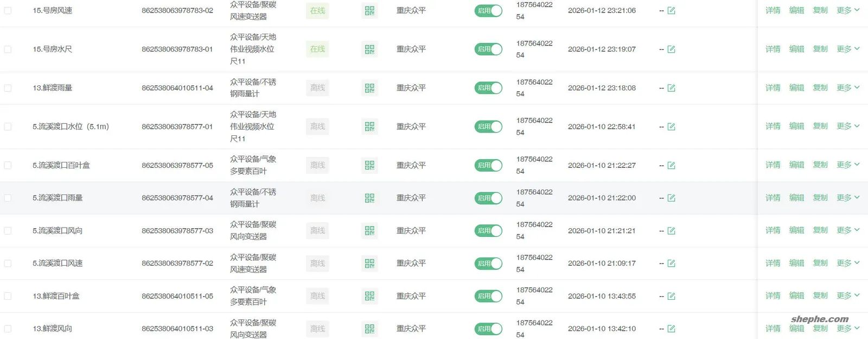Select checkbox for 5.流溪渡口水位 (5.1m) row

tap(8, 127)
